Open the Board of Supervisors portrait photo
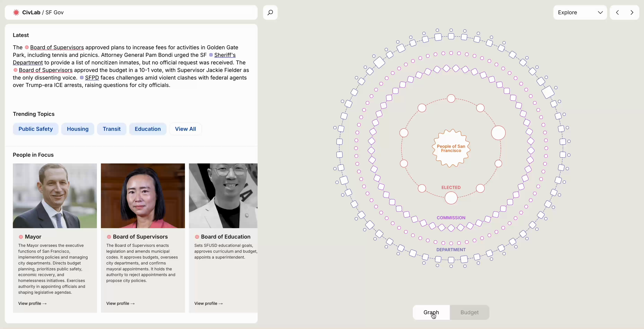This screenshot has height=329, width=644. tap(143, 196)
